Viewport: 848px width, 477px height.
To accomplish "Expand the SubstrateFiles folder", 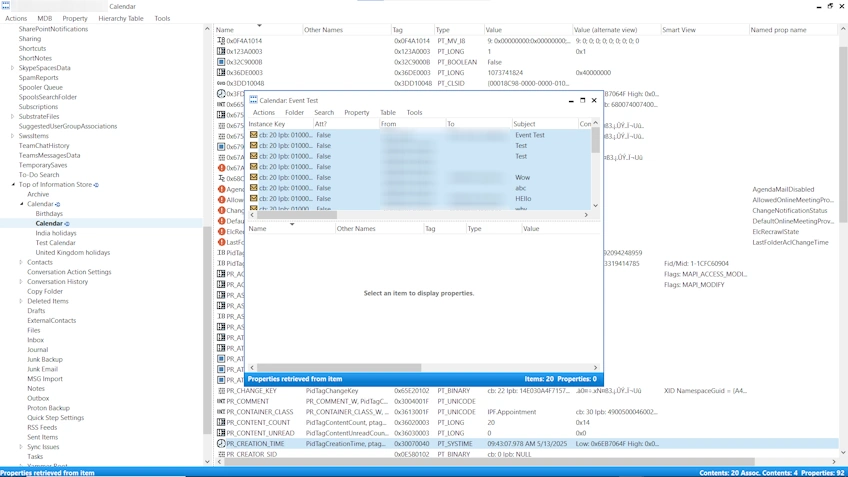I will pyautogui.click(x=12, y=117).
